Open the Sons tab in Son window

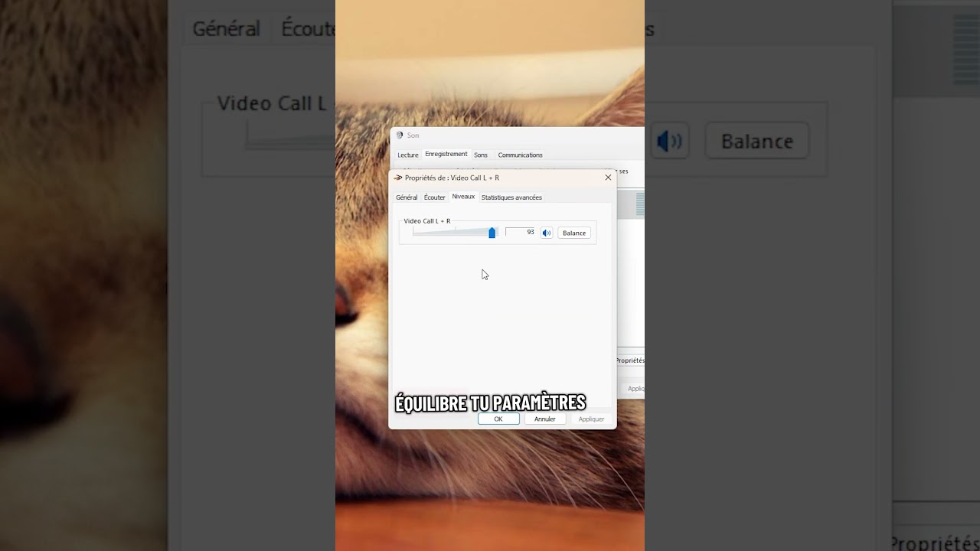[x=481, y=155]
